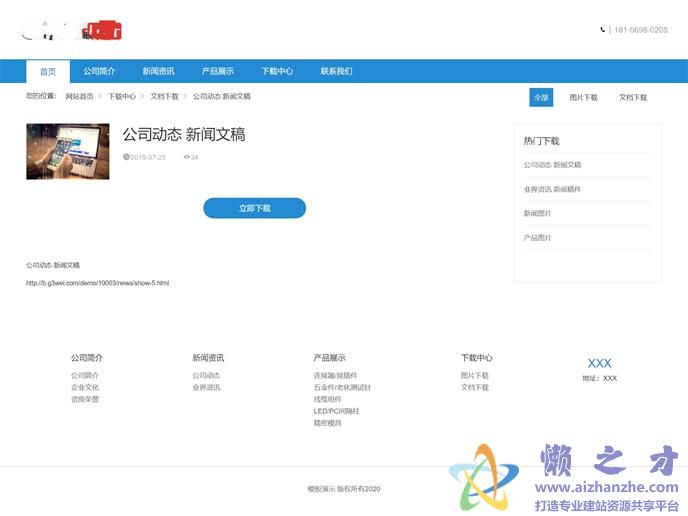The height and width of the screenshot is (516, 688).
Task: Click the article thumbnail image
Action: 68,151
